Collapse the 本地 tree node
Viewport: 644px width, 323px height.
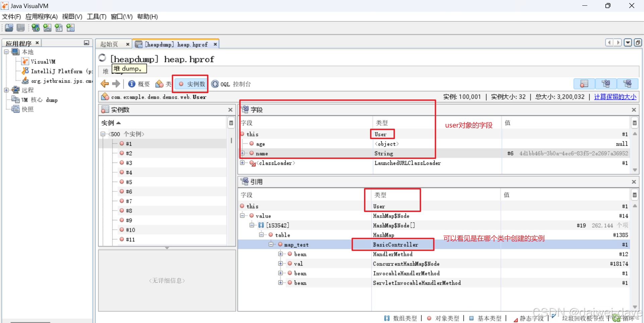(6, 52)
